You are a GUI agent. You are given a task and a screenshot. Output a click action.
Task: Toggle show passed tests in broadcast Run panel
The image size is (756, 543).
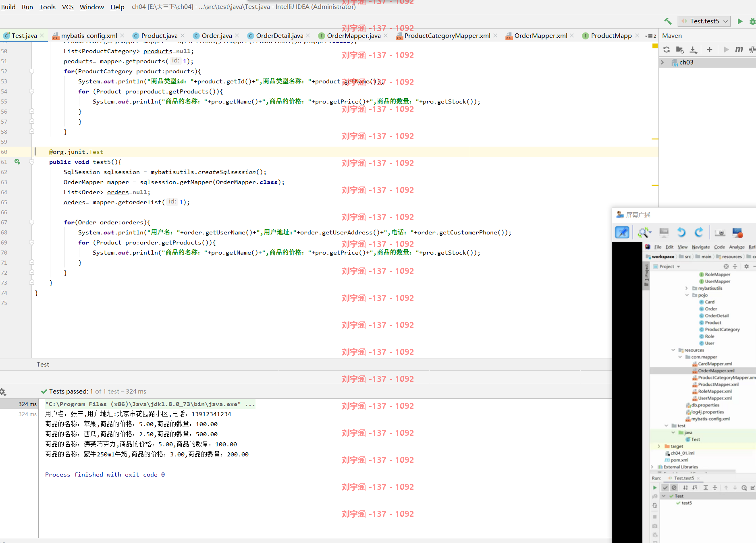tap(665, 488)
